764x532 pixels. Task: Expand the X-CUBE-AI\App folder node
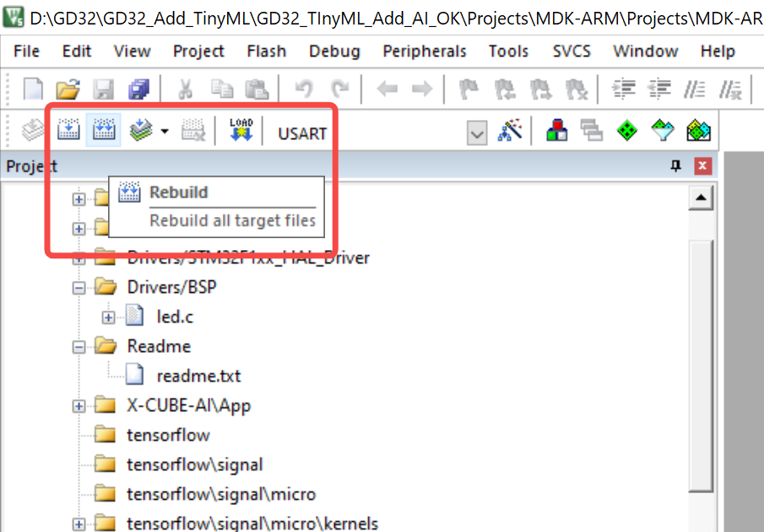coord(79,406)
